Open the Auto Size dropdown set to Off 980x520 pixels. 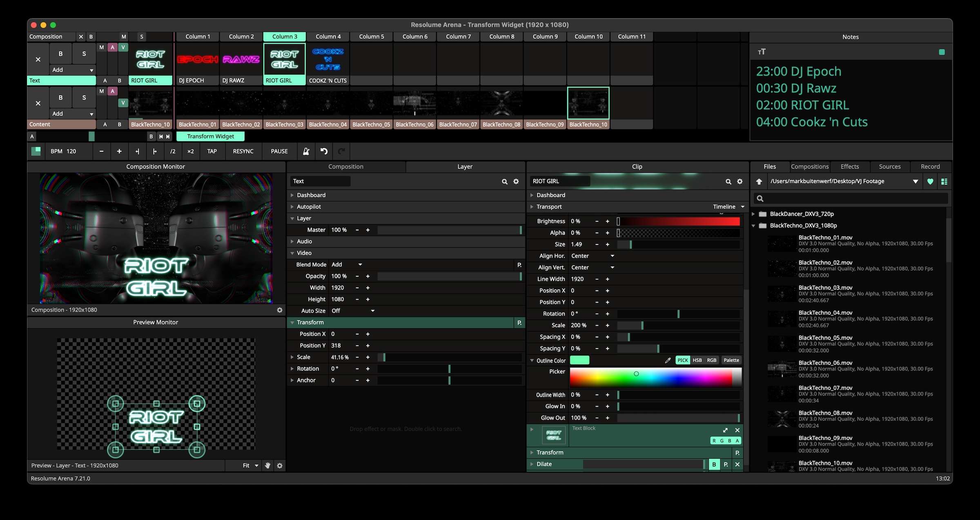[352, 311]
